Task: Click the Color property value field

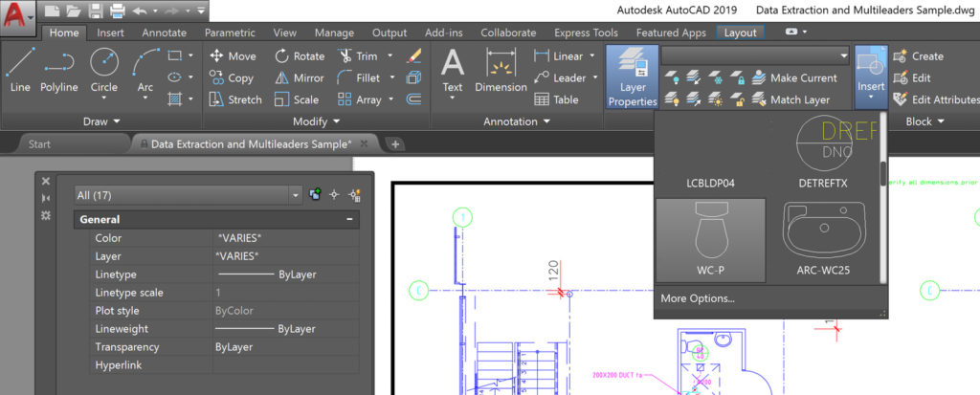Action: [285, 237]
